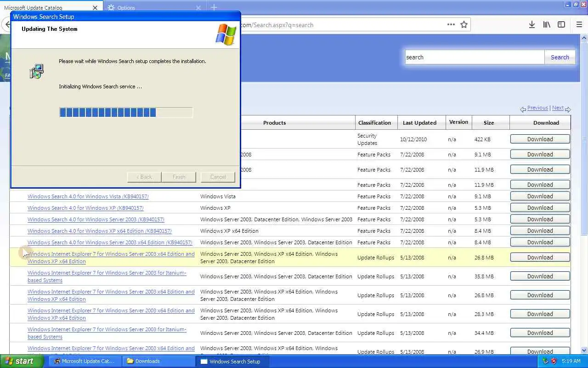Click 'Windows Vista' products cell
The image size is (588, 368).
(218, 196)
